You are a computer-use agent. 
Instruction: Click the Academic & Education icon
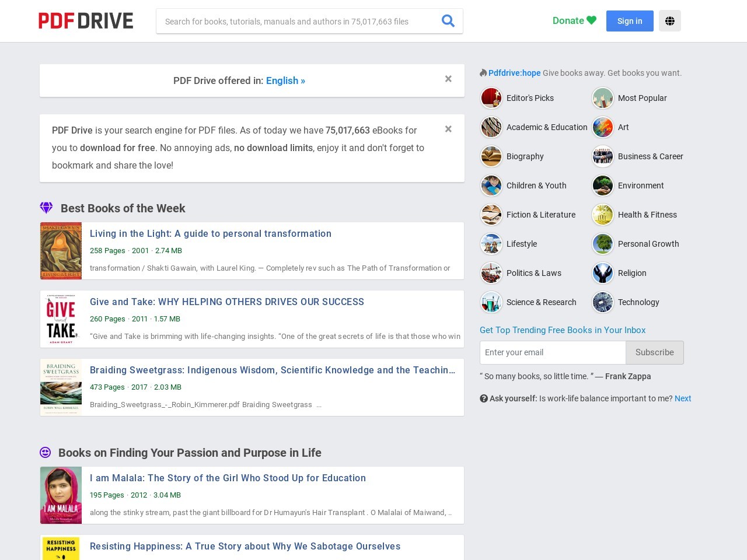pyautogui.click(x=491, y=127)
